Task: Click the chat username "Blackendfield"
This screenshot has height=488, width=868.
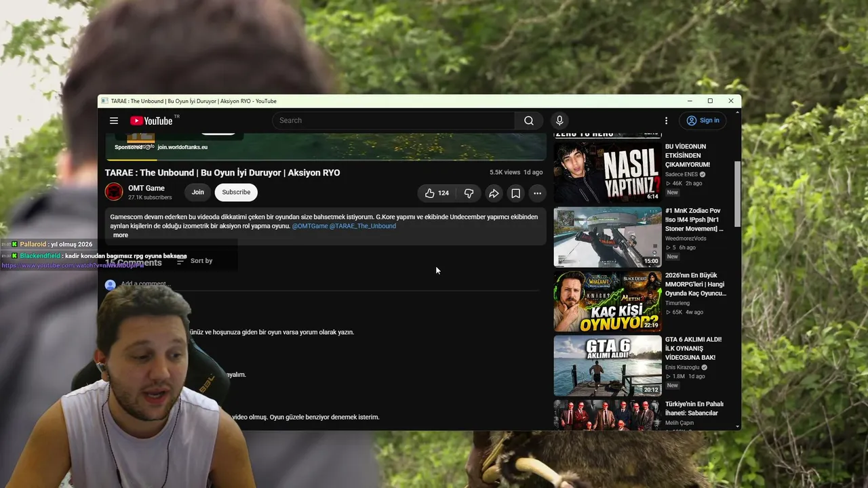Action: (x=40, y=256)
